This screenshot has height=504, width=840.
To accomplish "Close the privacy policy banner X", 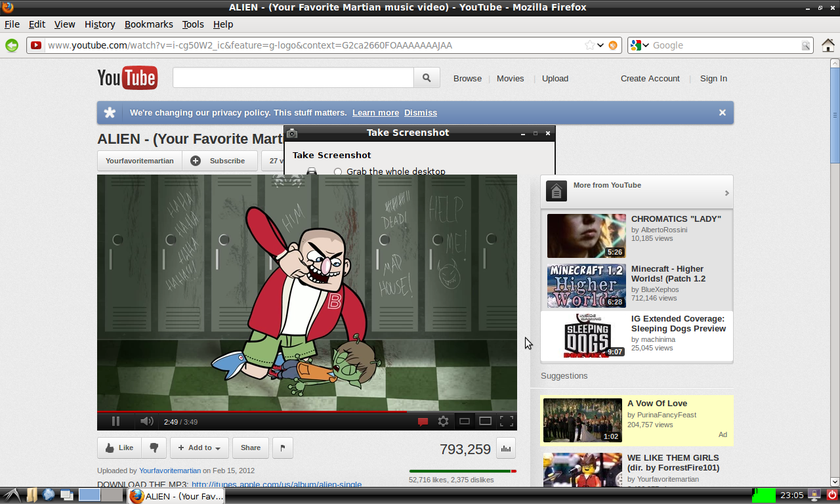I will tap(723, 112).
